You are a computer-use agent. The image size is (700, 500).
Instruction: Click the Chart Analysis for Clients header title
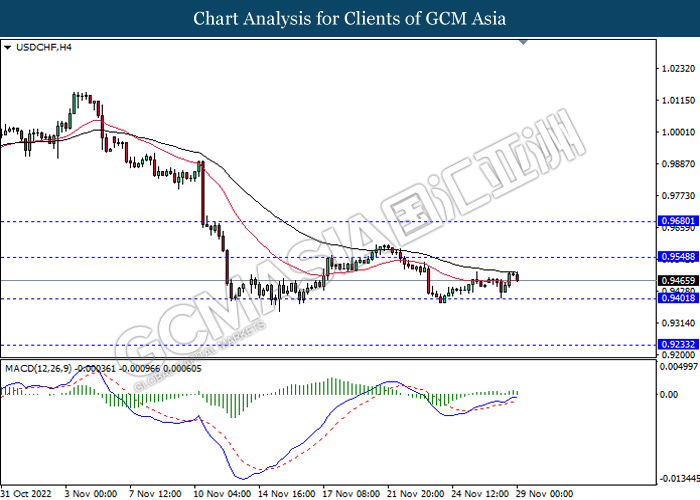(x=350, y=18)
